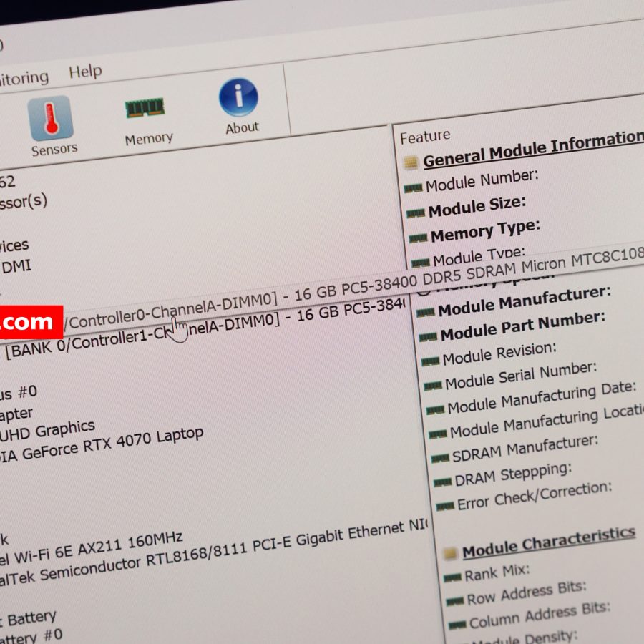Screen dimensions: 644x644
Task: Click chip icon beside Module Manufacturing Location
Action: (438, 434)
